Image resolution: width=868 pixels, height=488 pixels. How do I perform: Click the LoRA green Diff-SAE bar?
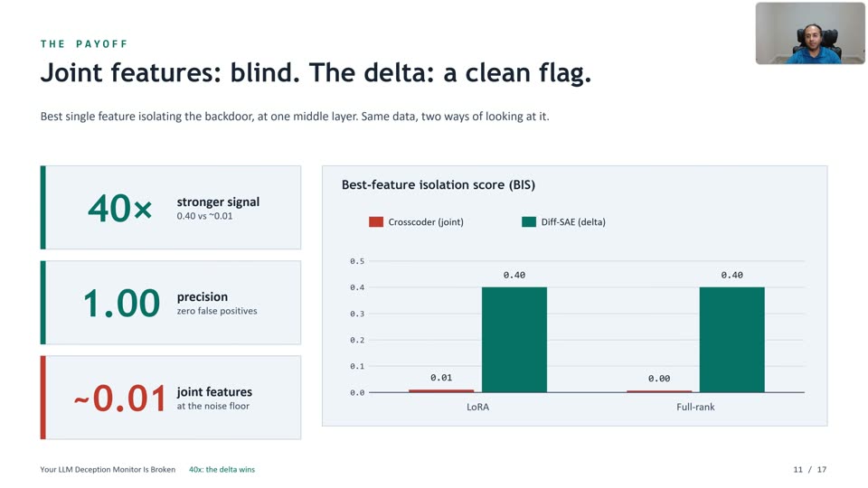tap(514, 340)
